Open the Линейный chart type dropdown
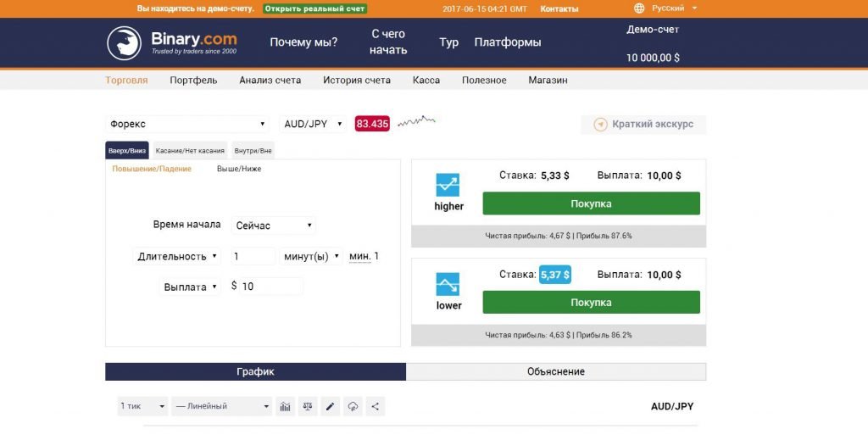868x440 pixels. pyautogui.click(x=222, y=407)
